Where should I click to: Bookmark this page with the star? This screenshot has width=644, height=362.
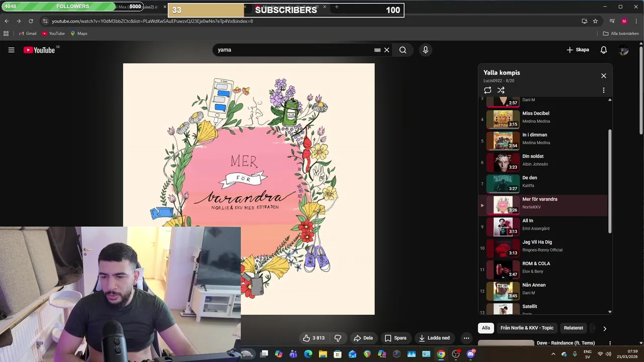coord(595,21)
